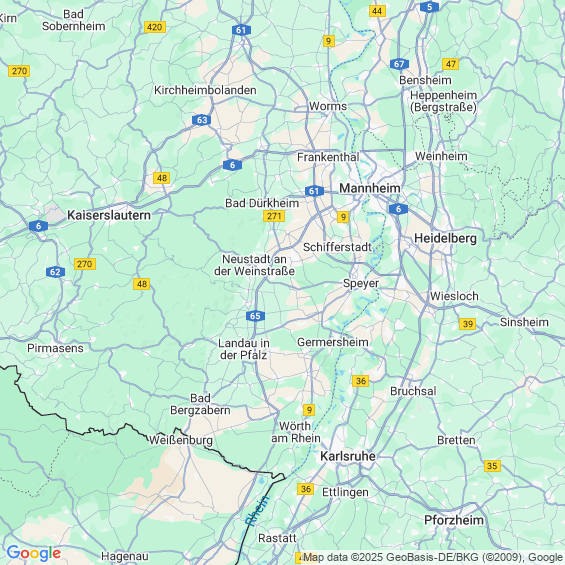Click the Map data copyright text
565x565 pixels.
click(x=433, y=557)
